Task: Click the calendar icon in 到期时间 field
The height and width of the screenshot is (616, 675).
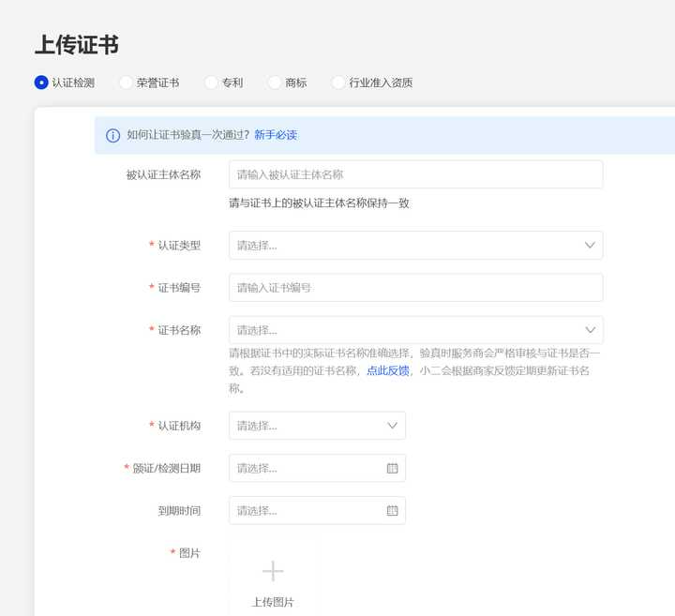Action: (392, 511)
